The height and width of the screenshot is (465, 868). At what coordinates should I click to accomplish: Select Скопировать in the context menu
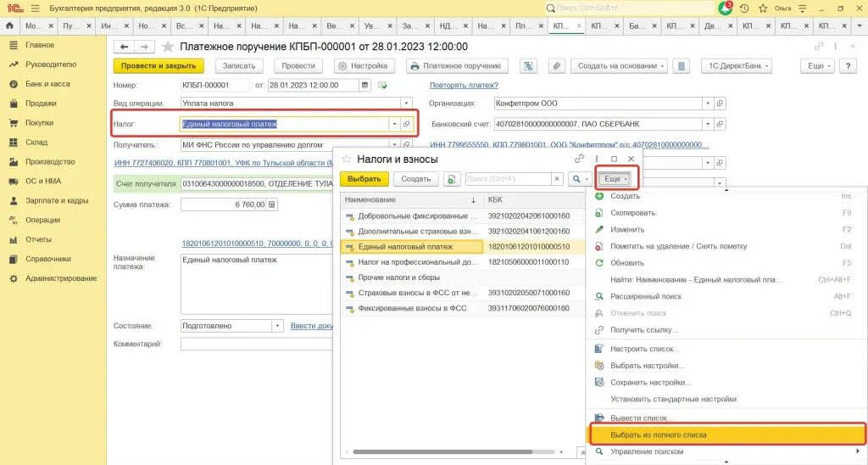point(726,213)
